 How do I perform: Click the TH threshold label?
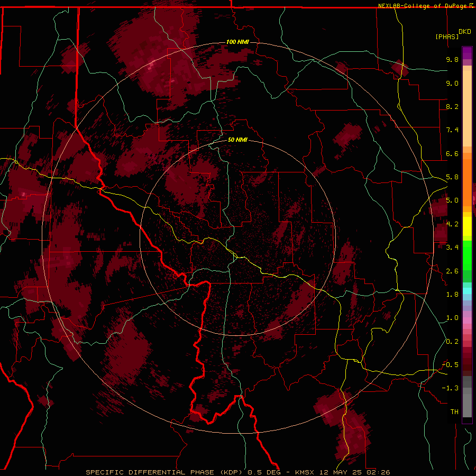454,412
